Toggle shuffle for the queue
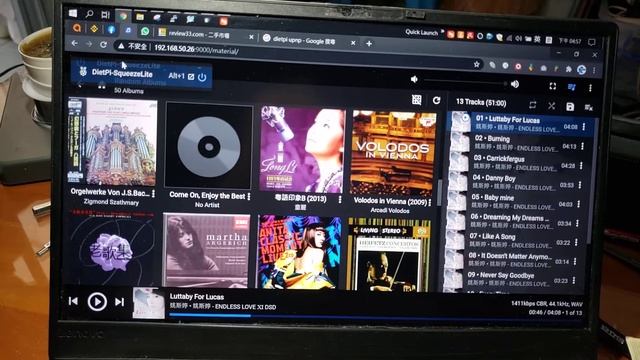This screenshot has height=360, width=640. coord(551,106)
